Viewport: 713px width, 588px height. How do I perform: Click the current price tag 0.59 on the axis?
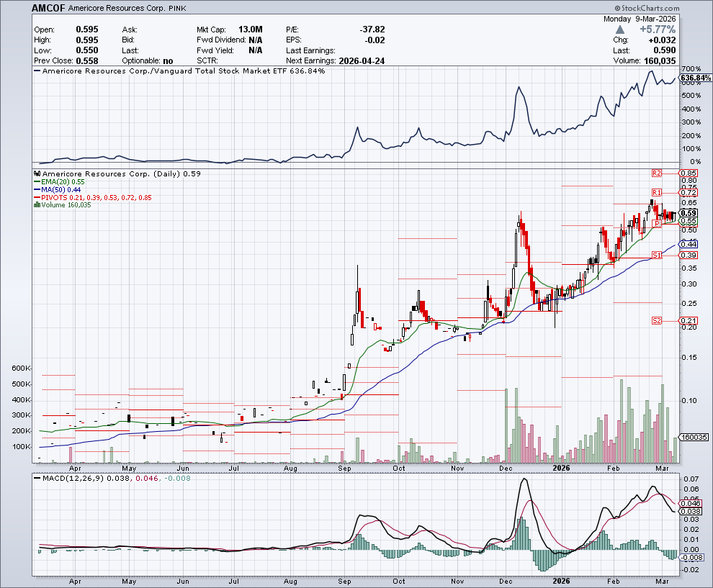[689, 212]
